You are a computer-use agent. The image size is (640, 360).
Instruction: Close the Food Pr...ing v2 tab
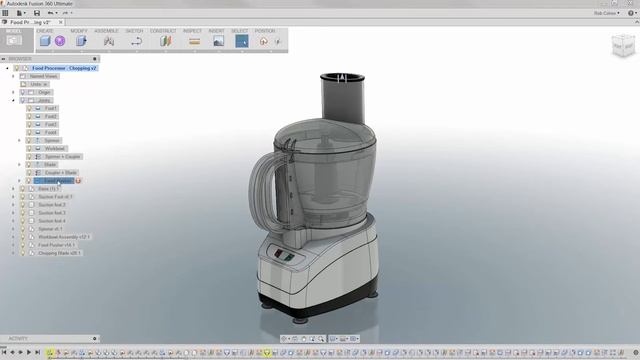click(x=60, y=22)
